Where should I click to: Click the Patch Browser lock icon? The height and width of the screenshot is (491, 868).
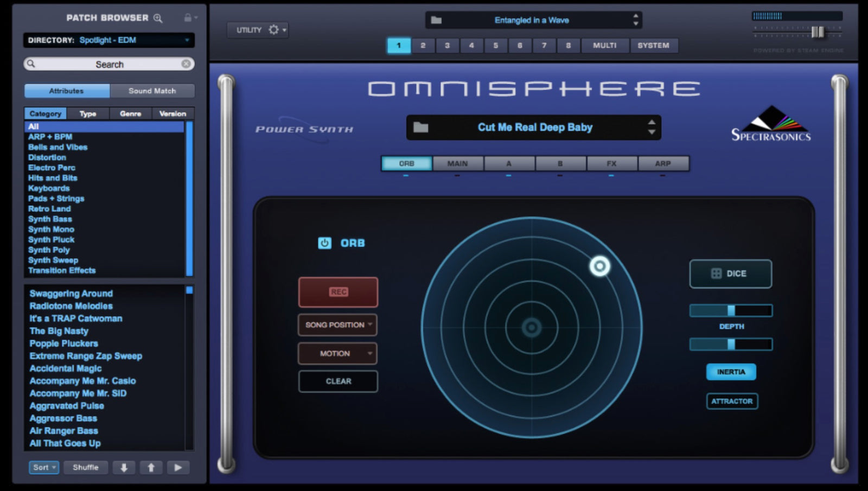188,18
